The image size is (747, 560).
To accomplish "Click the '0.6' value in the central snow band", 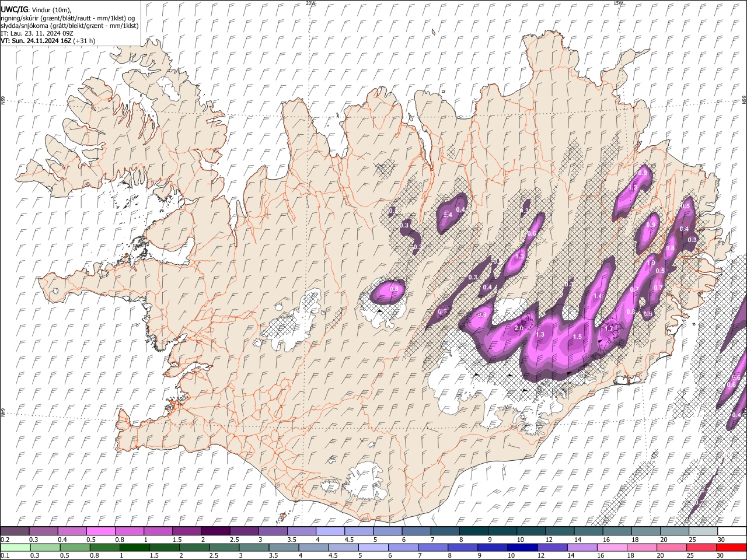I will point(532,234).
